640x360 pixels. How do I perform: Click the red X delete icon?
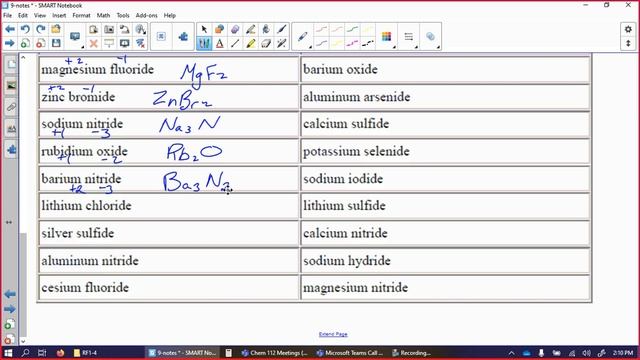pos(93,43)
